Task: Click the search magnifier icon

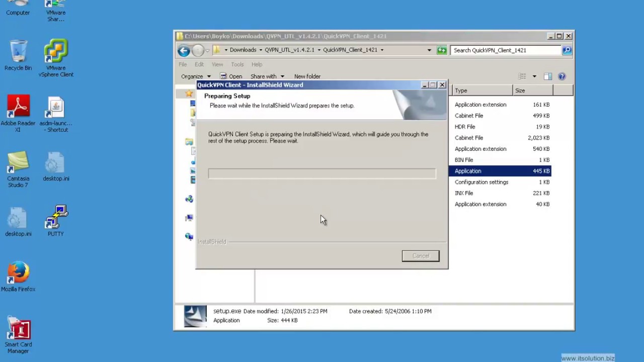Action: tap(567, 50)
